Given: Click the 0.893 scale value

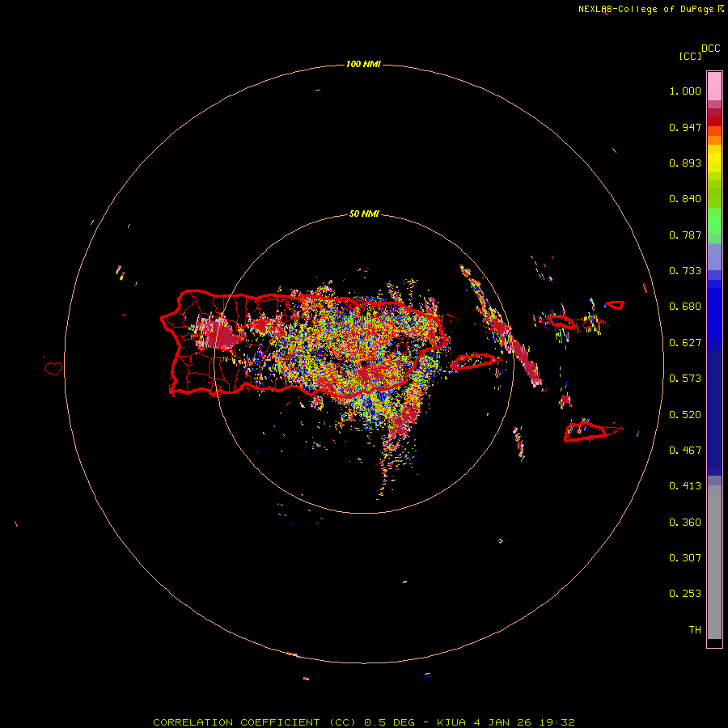Looking at the screenshot, I should (685, 163).
